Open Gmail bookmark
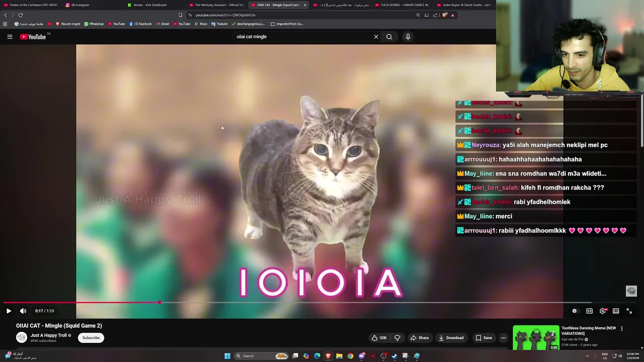The height and width of the screenshot is (362, 644). pos(163,24)
